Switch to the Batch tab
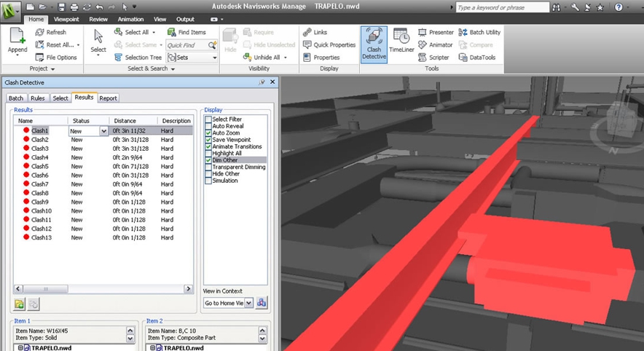 click(x=16, y=98)
